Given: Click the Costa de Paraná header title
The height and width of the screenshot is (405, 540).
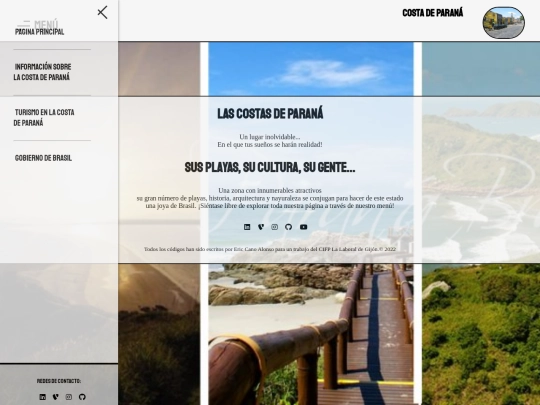Looking at the screenshot, I should coord(433,13).
